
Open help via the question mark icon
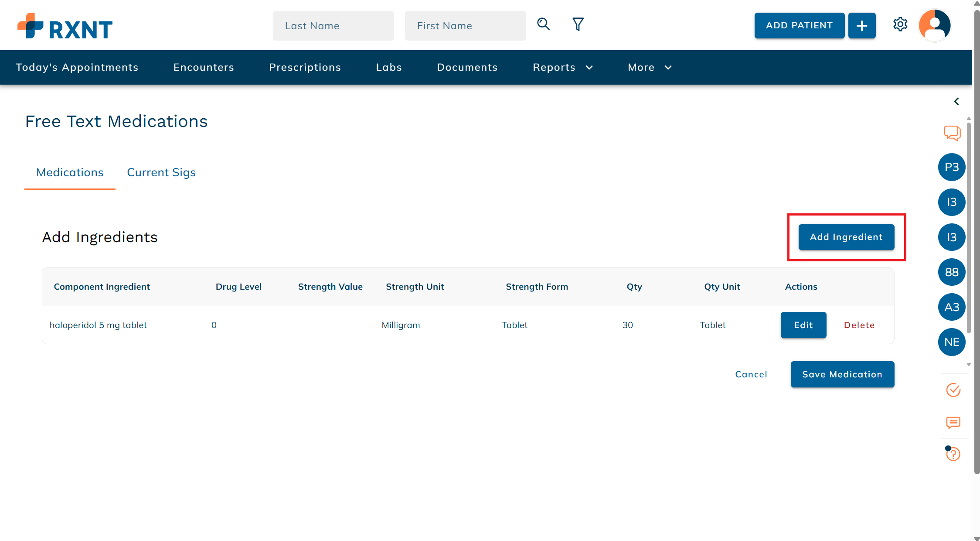(x=953, y=454)
